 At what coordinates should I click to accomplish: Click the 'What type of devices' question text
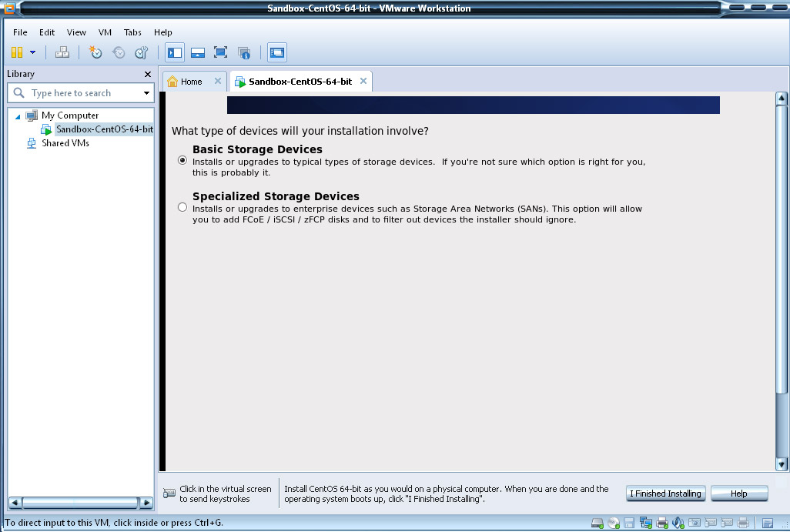point(300,131)
